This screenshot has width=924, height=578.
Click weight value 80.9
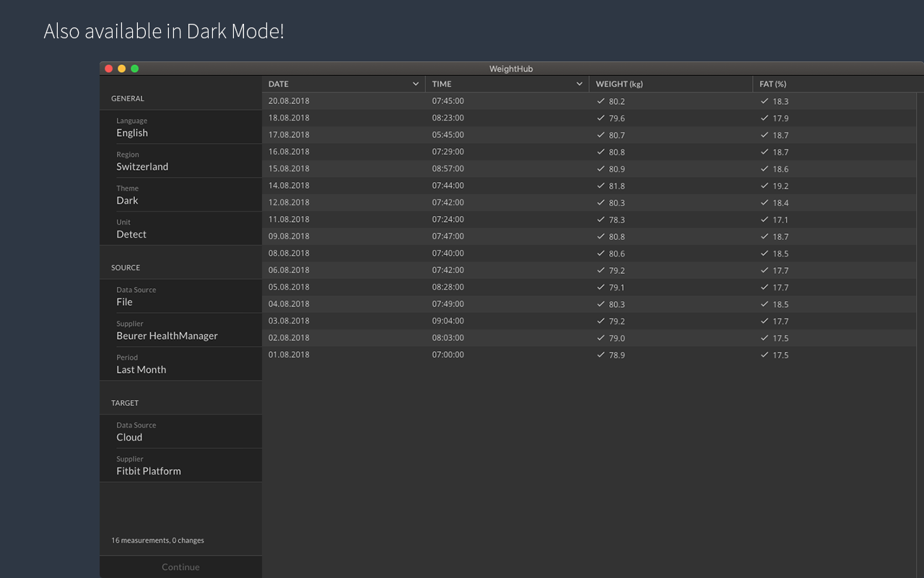coord(617,169)
